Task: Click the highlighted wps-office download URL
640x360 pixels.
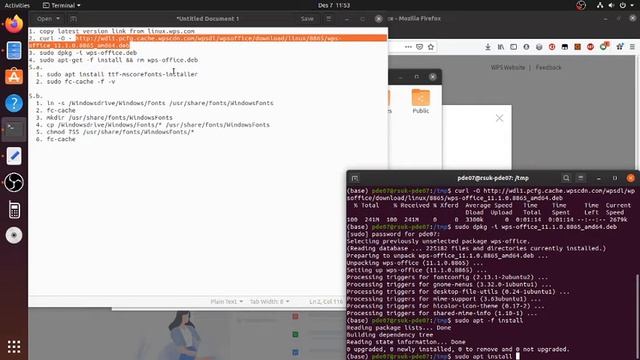Action: tap(207, 42)
